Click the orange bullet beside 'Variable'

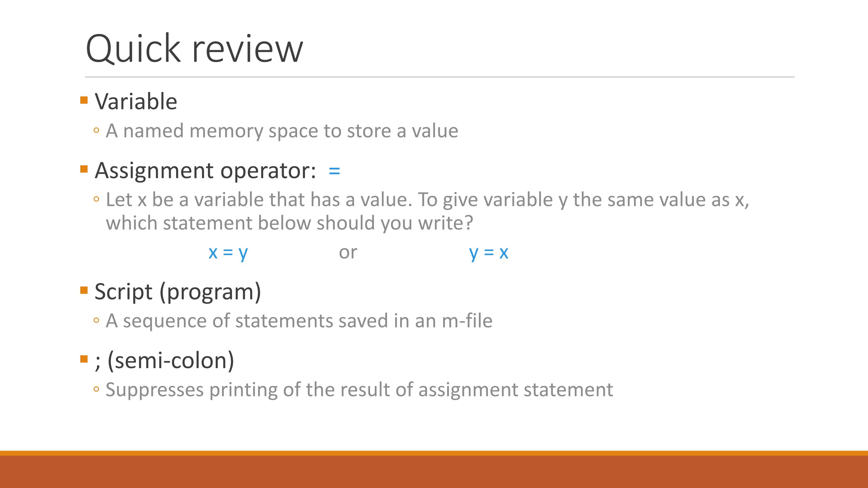84,100
